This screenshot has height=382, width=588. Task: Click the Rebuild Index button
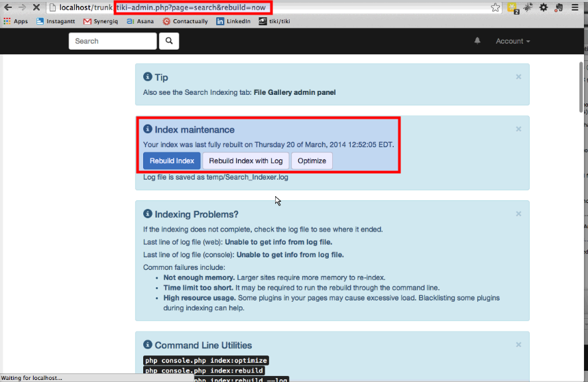click(x=172, y=160)
